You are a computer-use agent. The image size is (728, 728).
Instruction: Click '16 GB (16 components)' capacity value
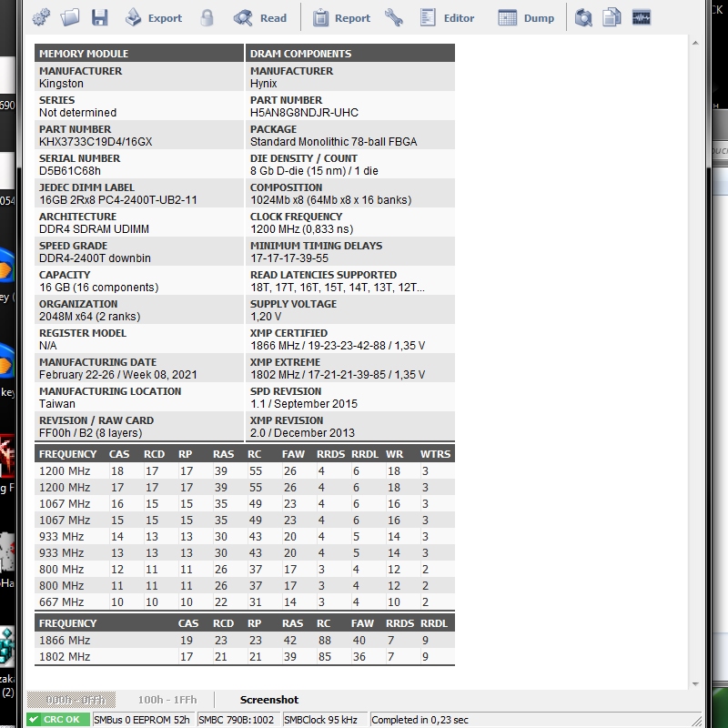99,288
